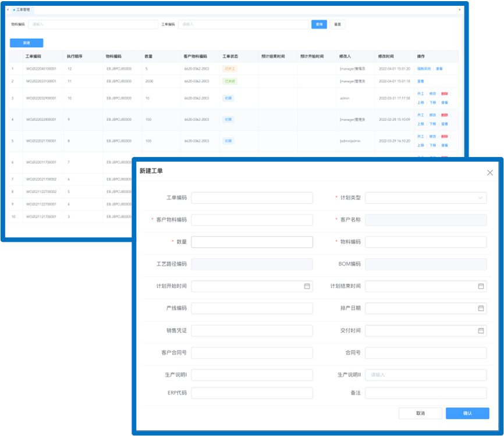504x436 pixels.
Task: Select the 客户物料编码 field in the dialog
Action: click(x=251, y=220)
